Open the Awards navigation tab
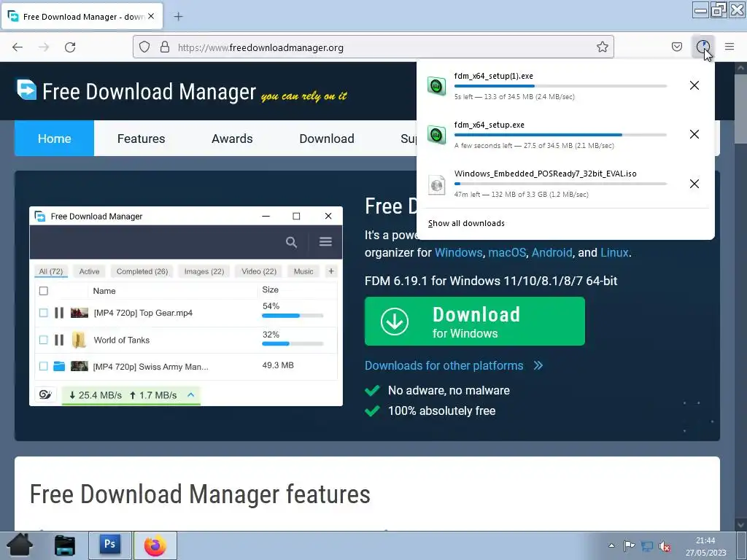Image resolution: width=747 pixels, height=560 pixels. (x=232, y=138)
